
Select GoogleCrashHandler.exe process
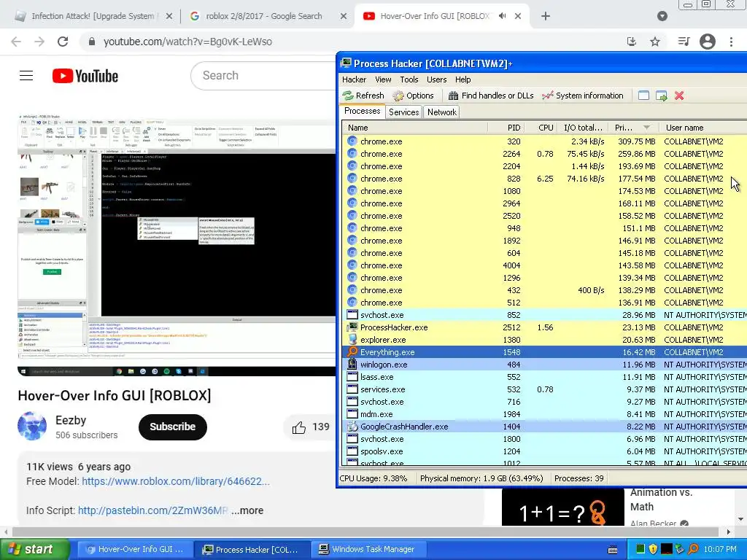(x=544, y=426)
